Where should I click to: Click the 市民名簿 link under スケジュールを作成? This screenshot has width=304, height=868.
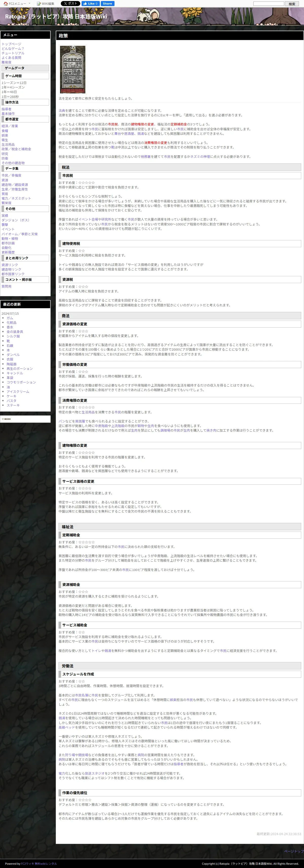click(81, 695)
